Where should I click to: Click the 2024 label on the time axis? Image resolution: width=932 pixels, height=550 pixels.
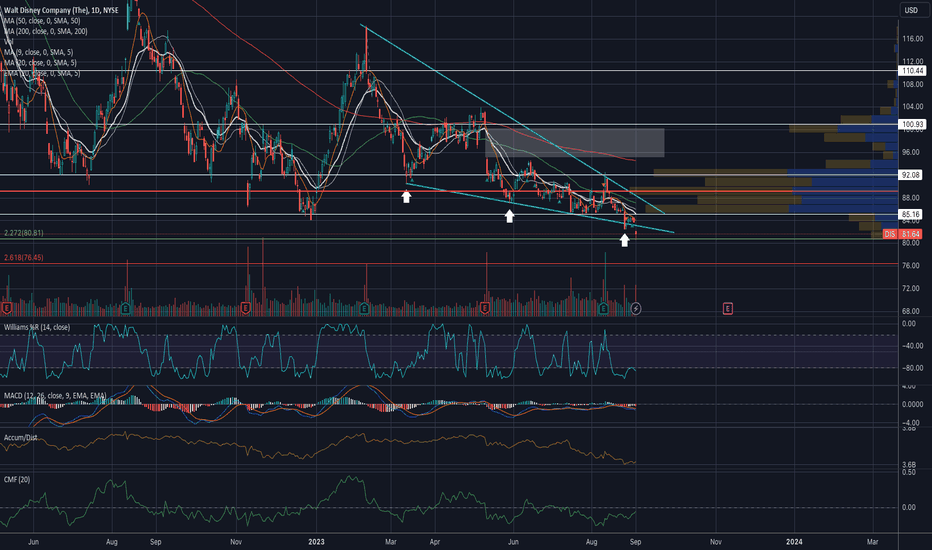coord(794,542)
